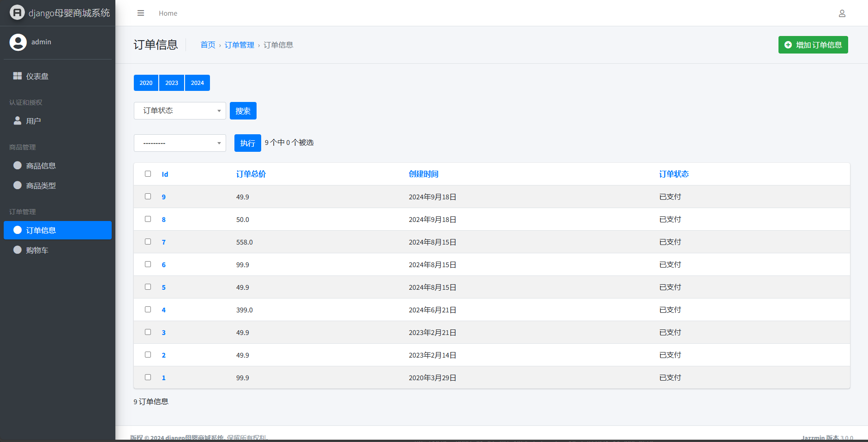Open 用户 in the sidebar menu
Viewport: 868px width, 442px height.
[x=58, y=121]
